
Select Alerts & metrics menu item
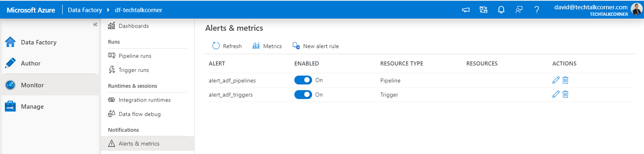[x=147, y=143]
